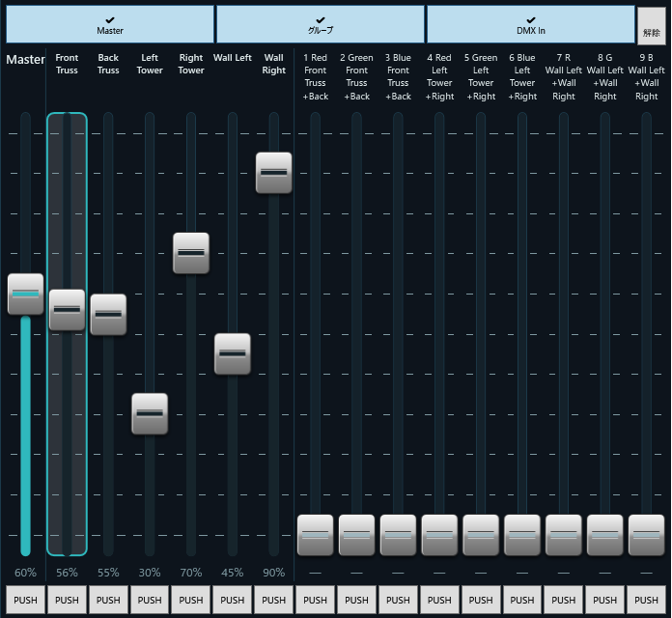
Task: Click the 60% Master level value
Action: point(26,573)
